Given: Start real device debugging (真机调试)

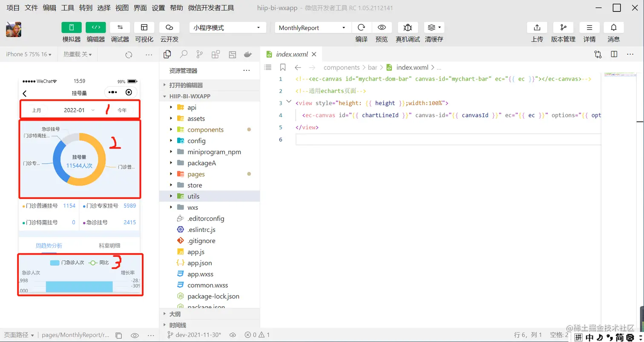Looking at the screenshot, I should pos(408,27).
